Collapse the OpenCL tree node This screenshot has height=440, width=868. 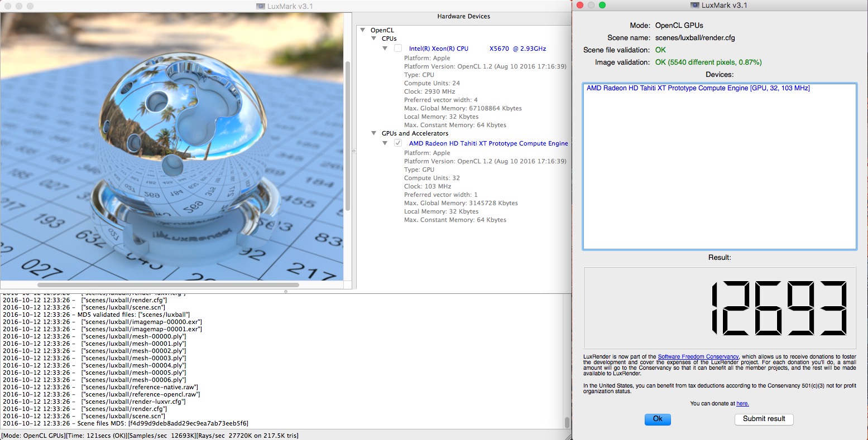coord(363,30)
